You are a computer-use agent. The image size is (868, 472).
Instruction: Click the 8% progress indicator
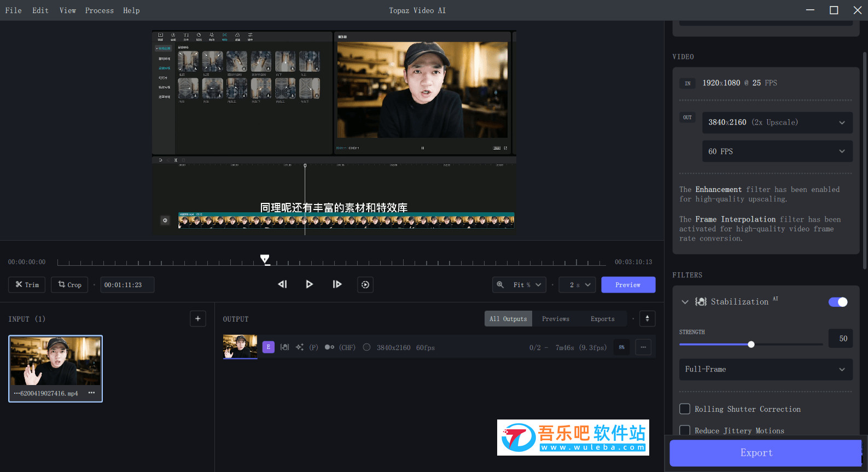pyautogui.click(x=622, y=347)
